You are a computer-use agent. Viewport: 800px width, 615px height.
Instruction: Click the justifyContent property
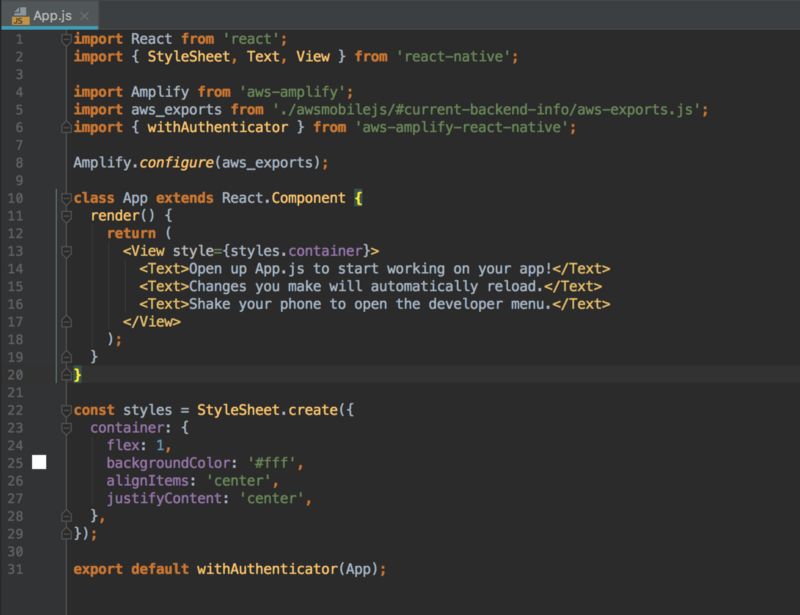coord(164,499)
